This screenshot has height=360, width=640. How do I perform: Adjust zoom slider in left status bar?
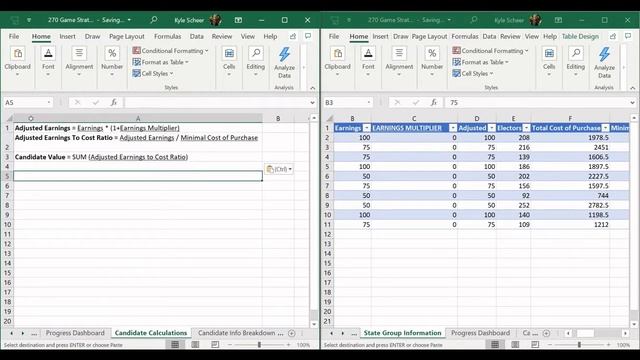(x=259, y=345)
